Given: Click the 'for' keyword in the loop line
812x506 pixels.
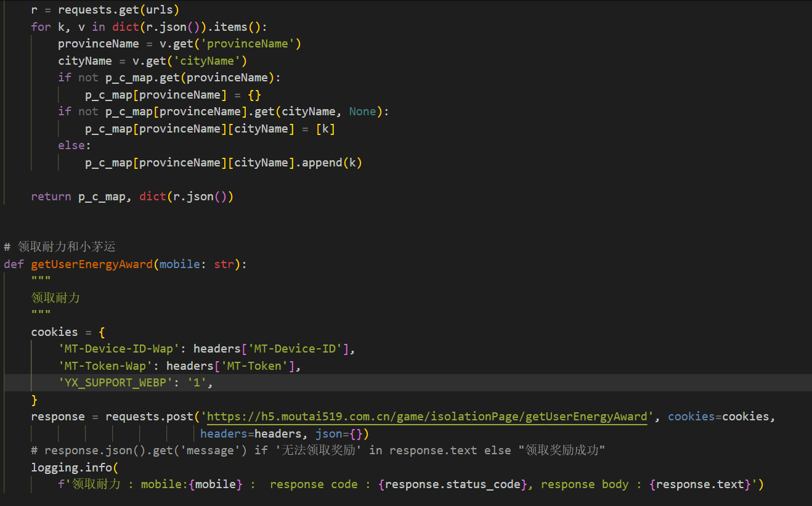Looking at the screenshot, I should pyautogui.click(x=41, y=27).
